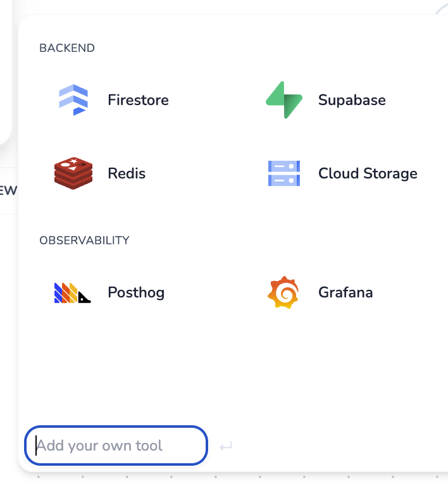Choose the Cloud Storage label
The height and width of the screenshot is (486, 448).
(x=368, y=173)
